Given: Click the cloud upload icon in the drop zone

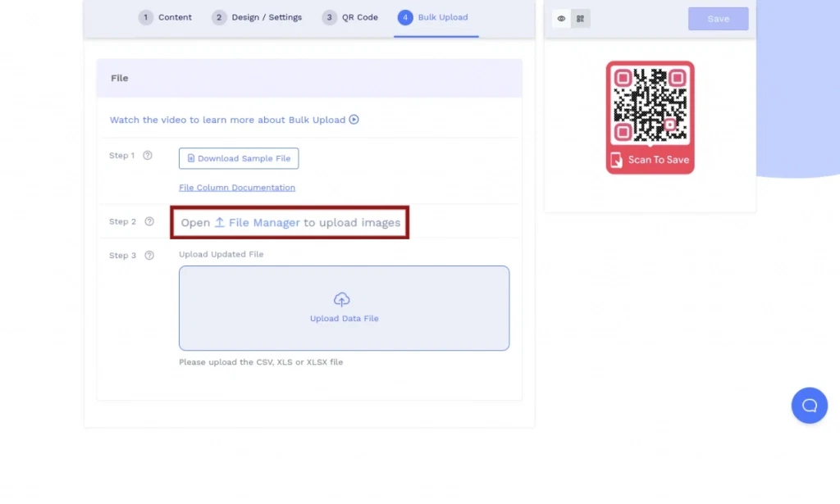Looking at the screenshot, I should click(x=342, y=300).
